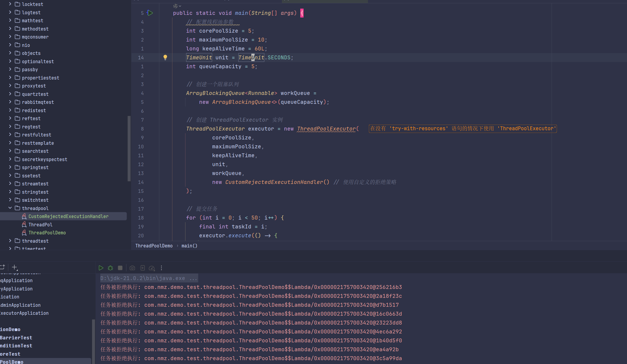
Task: Click the exit/attach arrow icon in run toolbar
Action: tap(142, 268)
